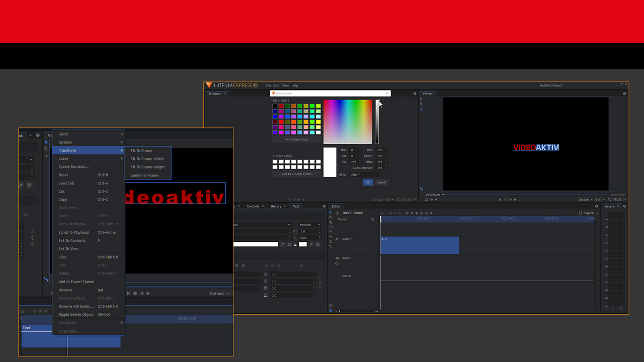The image size is (644, 362).
Task: Open the Options dropdown above the timeline
Action: (218, 293)
